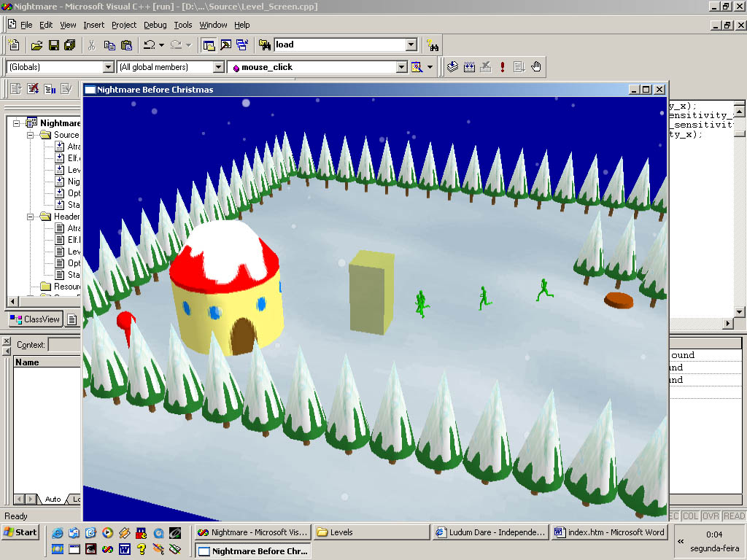The image size is (747, 560).
Task: Open the Debug menu
Action: 155,25
